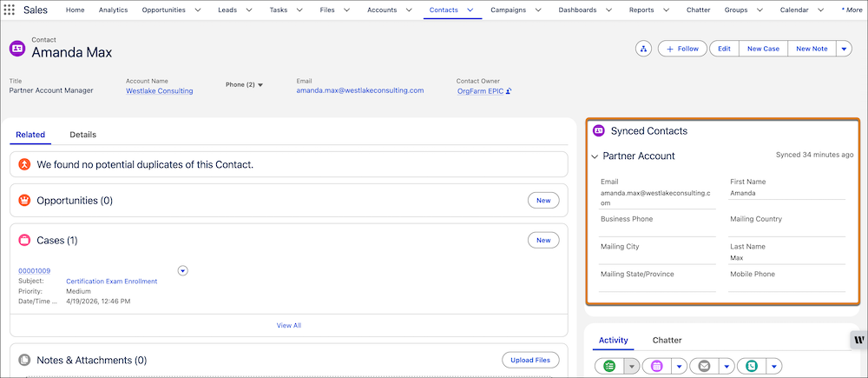Image resolution: width=868 pixels, height=378 pixels.
Task: Click the Synced Contacts panel icon
Action: coord(598,131)
